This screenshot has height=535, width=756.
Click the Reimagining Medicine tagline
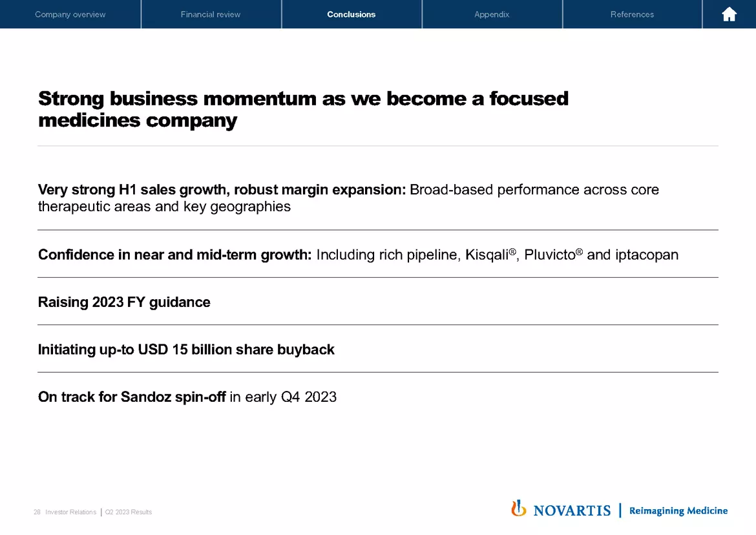(678, 510)
